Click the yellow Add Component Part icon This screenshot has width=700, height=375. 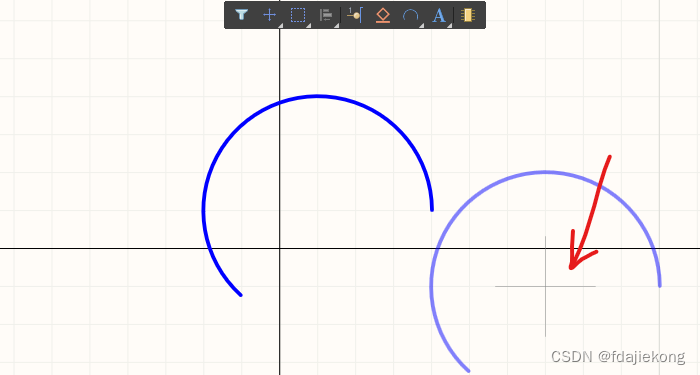click(467, 15)
